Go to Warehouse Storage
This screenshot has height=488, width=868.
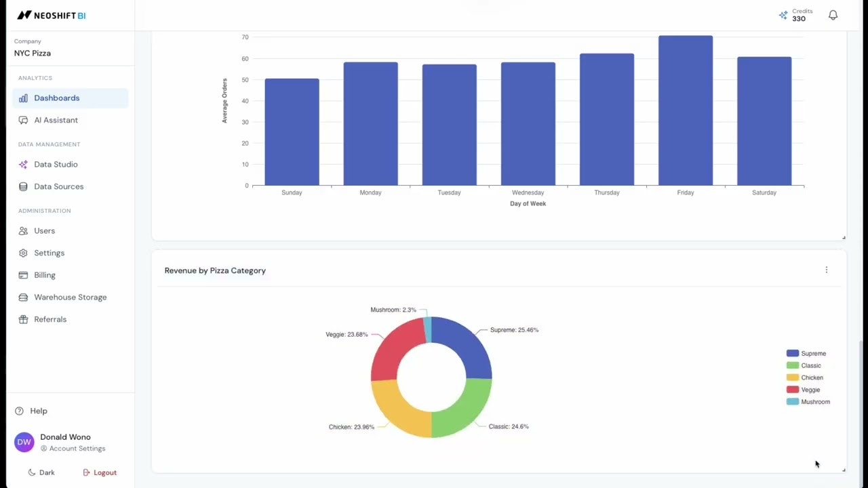[71, 297]
